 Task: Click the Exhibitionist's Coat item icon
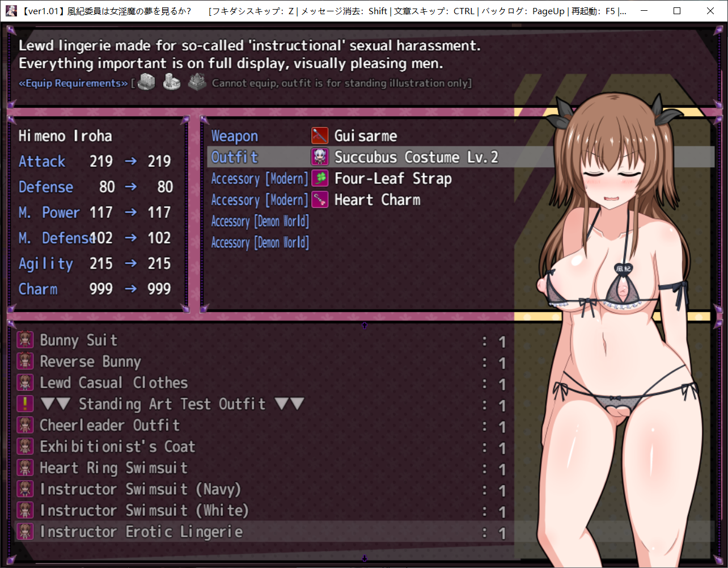pyautogui.click(x=25, y=447)
